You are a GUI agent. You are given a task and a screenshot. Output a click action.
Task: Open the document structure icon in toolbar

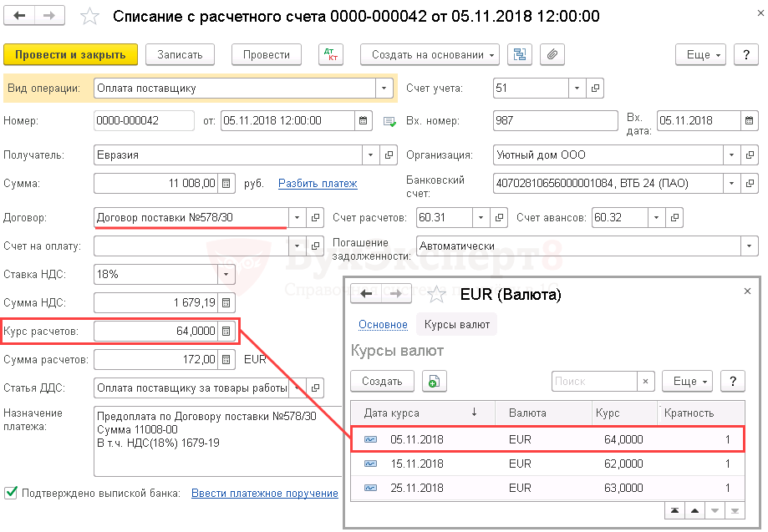[x=521, y=54]
